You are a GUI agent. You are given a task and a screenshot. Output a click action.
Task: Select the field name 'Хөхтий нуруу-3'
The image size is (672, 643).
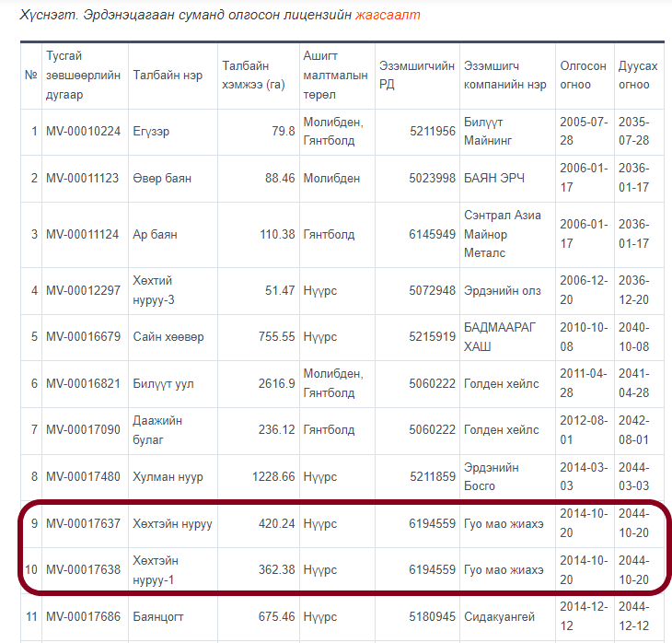pyautogui.click(x=154, y=290)
